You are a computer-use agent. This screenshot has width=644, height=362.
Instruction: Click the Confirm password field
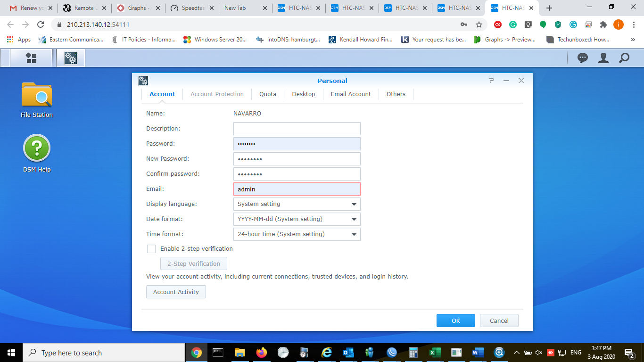pos(297,174)
